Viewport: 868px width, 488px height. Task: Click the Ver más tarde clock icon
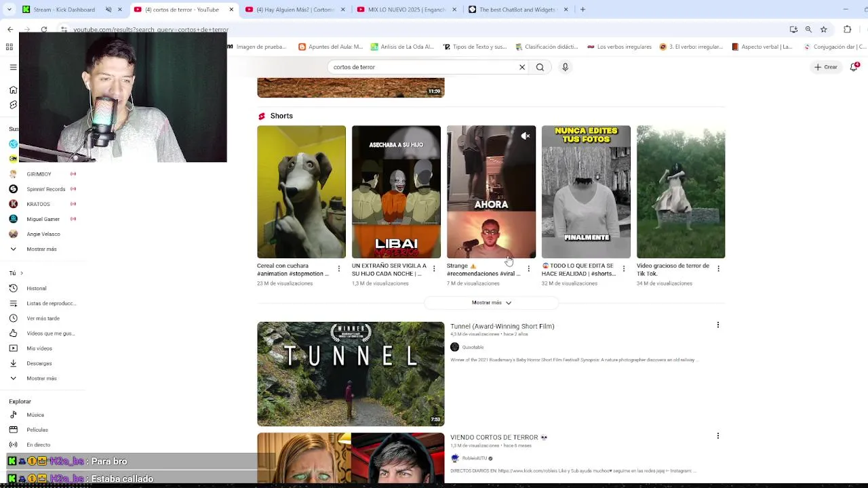coord(13,318)
